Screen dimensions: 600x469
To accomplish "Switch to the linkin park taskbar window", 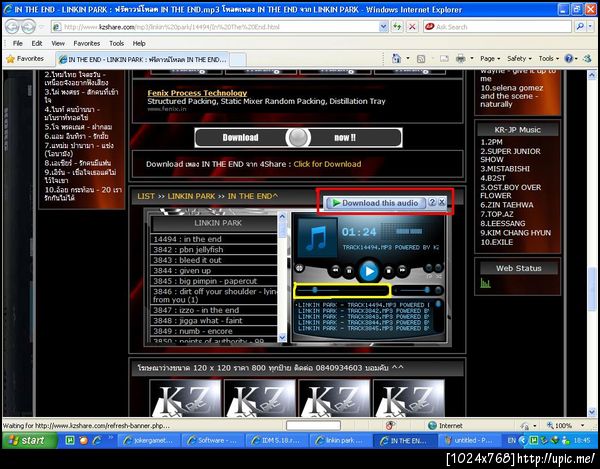I will click(340, 440).
